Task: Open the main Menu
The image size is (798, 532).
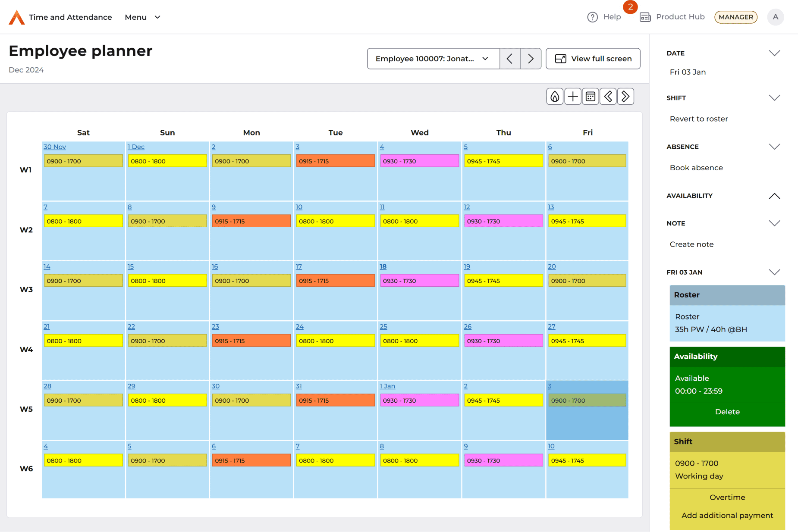Action: [142, 17]
